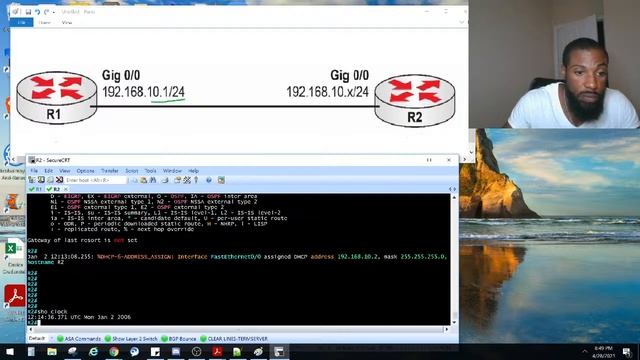Click ASA Commands button
This screenshot has width=640, height=360.
(x=79, y=339)
